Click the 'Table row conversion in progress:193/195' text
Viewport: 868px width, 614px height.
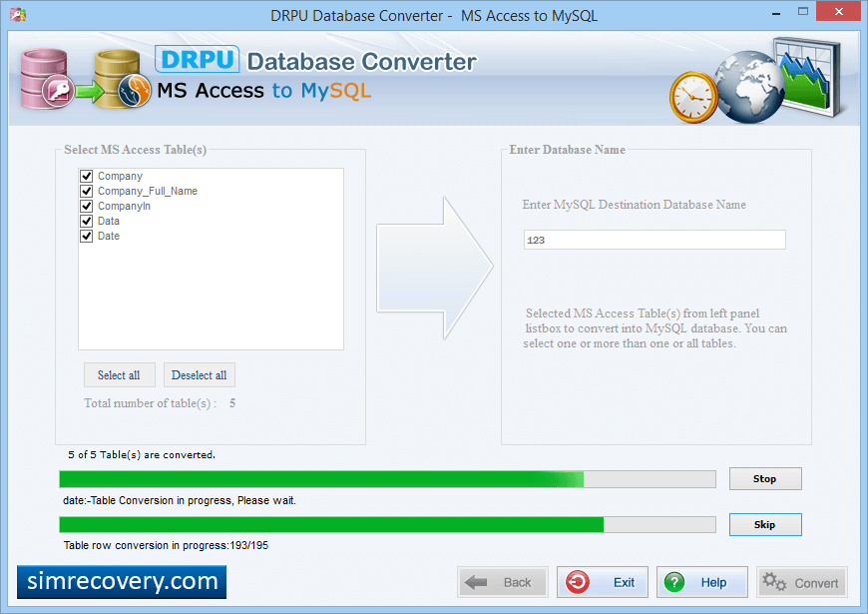[166, 545]
